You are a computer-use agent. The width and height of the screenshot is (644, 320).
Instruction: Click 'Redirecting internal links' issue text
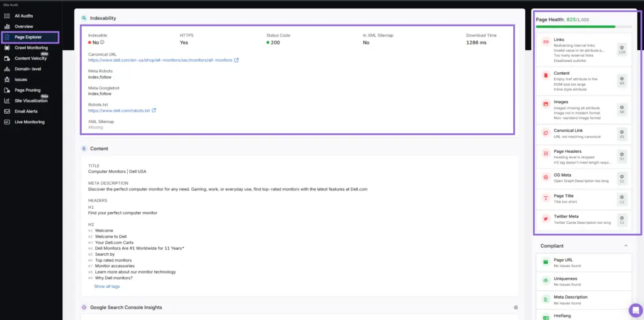pyautogui.click(x=574, y=45)
